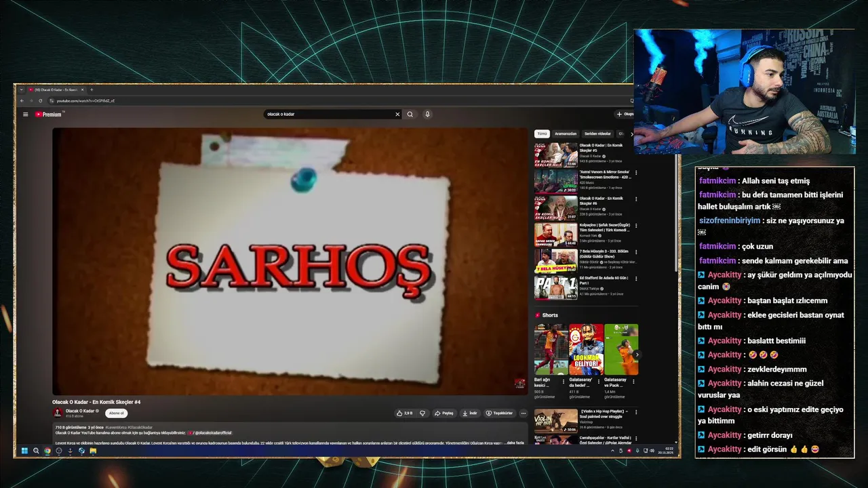868x488 pixels.
Task: View site information next to the URL
Action: coord(52,100)
